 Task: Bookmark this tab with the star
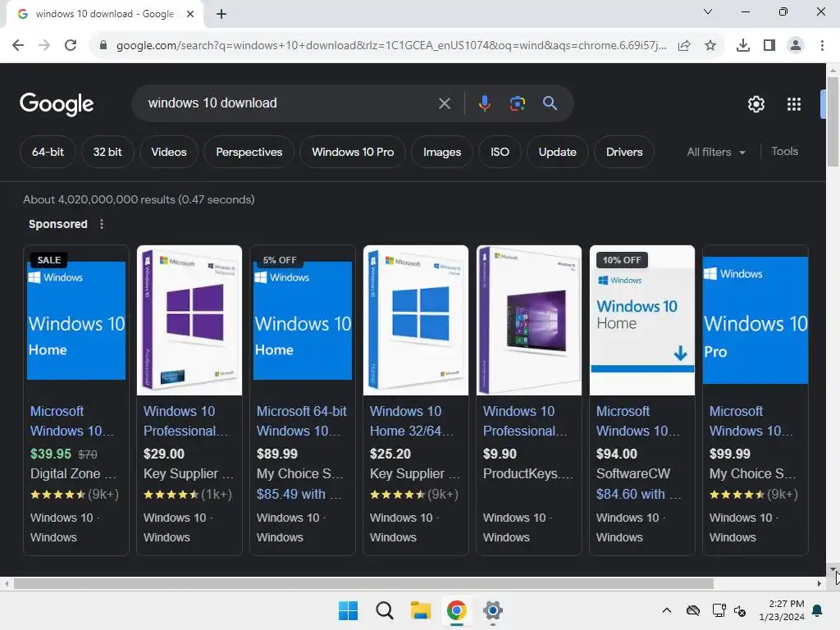coord(710,46)
